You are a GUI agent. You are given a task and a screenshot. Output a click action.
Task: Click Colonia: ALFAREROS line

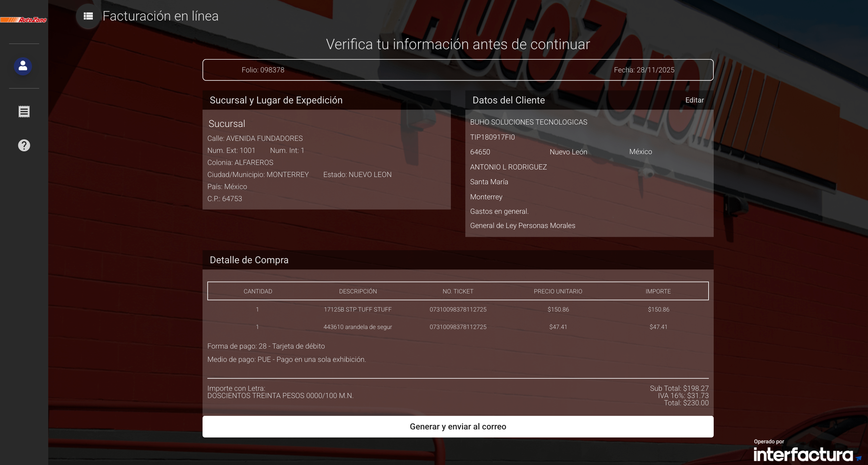pyautogui.click(x=240, y=163)
